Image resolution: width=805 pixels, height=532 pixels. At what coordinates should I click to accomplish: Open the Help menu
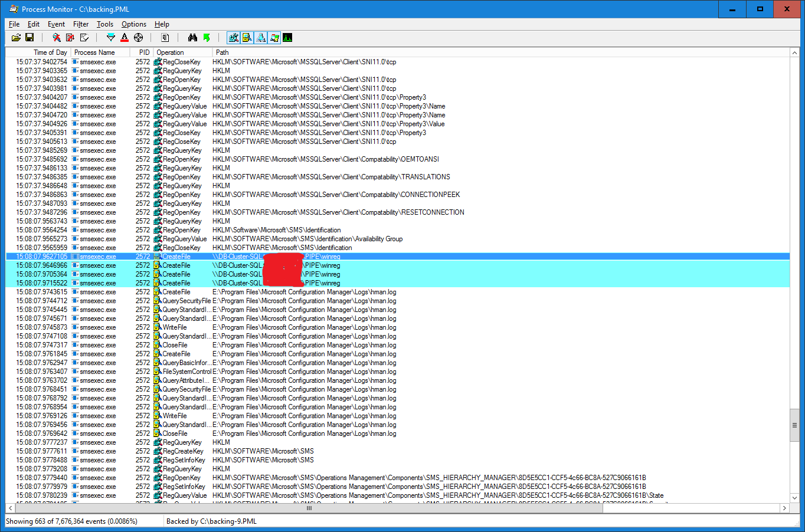pyautogui.click(x=162, y=24)
